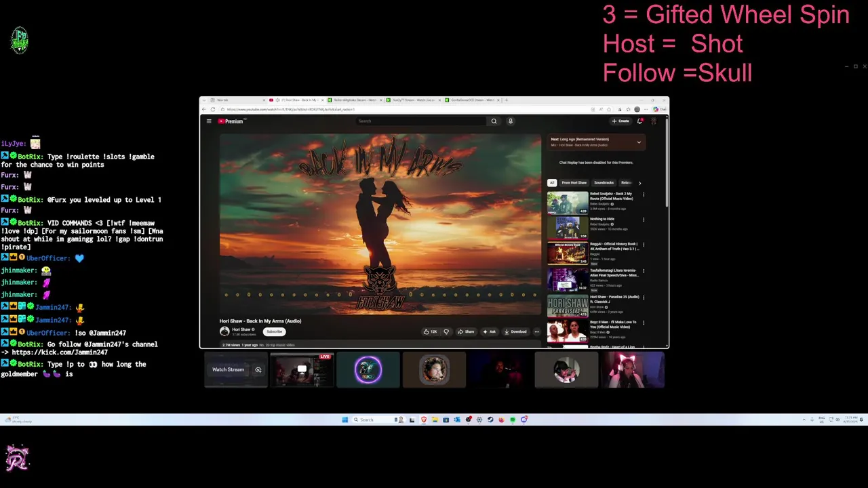Open the YouTube hamburger guide menu
The height and width of the screenshot is (488, 868).
pos(209,121)
